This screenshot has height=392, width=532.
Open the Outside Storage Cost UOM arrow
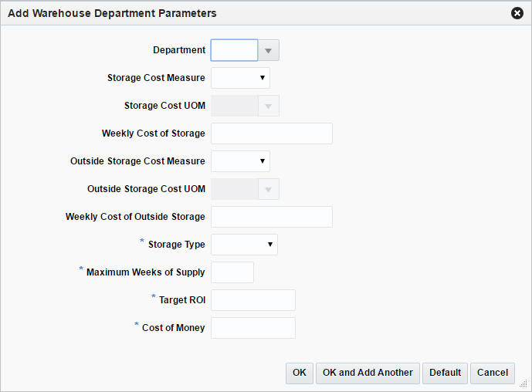tap(268, 189)
